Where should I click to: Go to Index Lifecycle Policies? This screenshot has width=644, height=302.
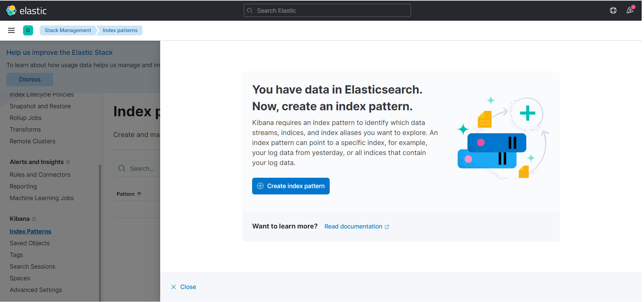click(x=41, y=95)
